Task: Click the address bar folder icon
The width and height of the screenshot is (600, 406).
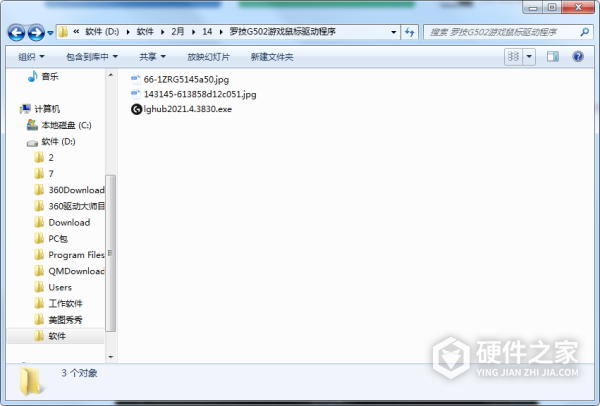Action: tap(63, 32)
